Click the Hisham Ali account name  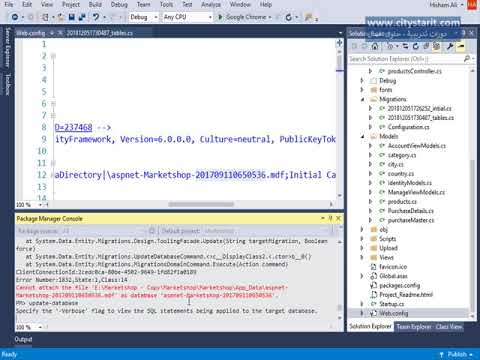(x=442, y=5)
